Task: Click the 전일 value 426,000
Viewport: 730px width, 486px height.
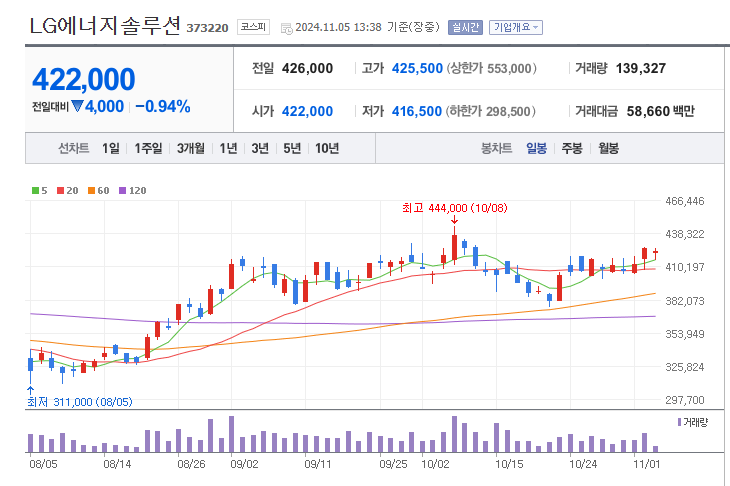Action: click(x=307, y=68)
